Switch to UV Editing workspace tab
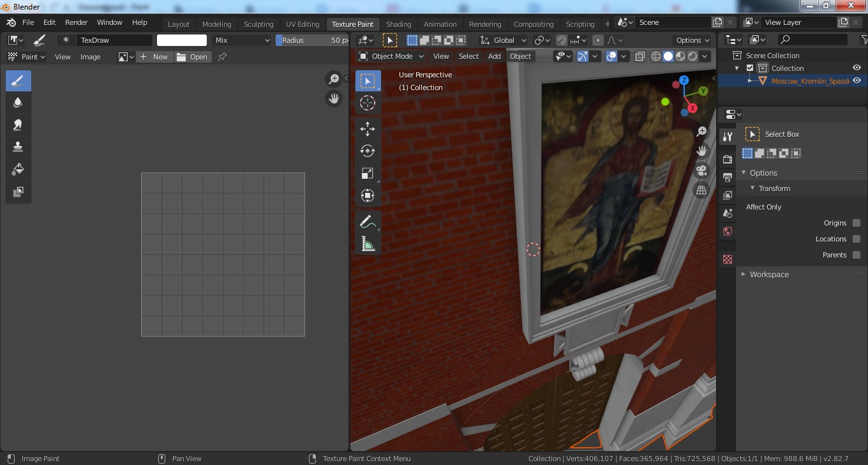868x465 pixels. point(303,24)
